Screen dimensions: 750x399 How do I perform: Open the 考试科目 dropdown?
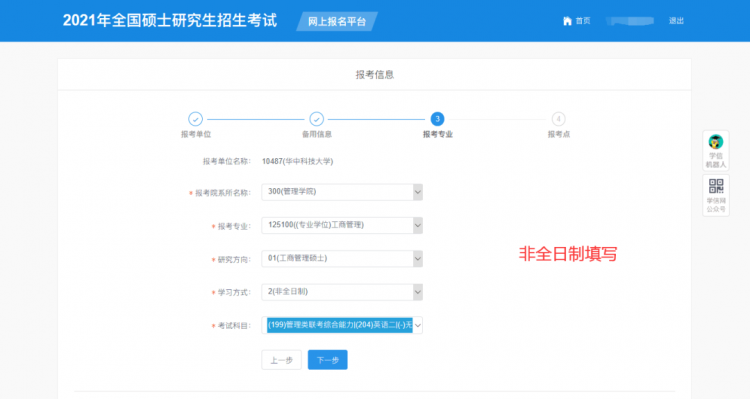pos(342,325)
